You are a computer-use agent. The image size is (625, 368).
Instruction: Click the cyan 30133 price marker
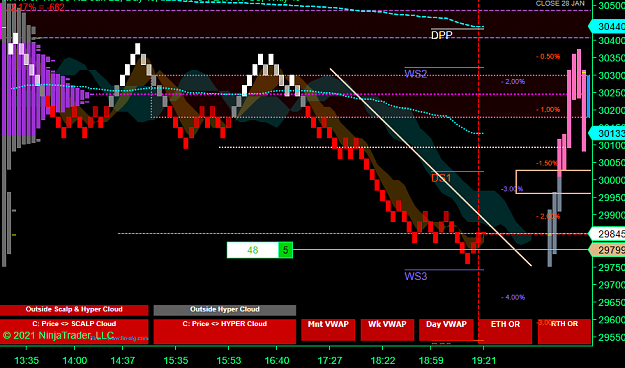click(607, 133)
